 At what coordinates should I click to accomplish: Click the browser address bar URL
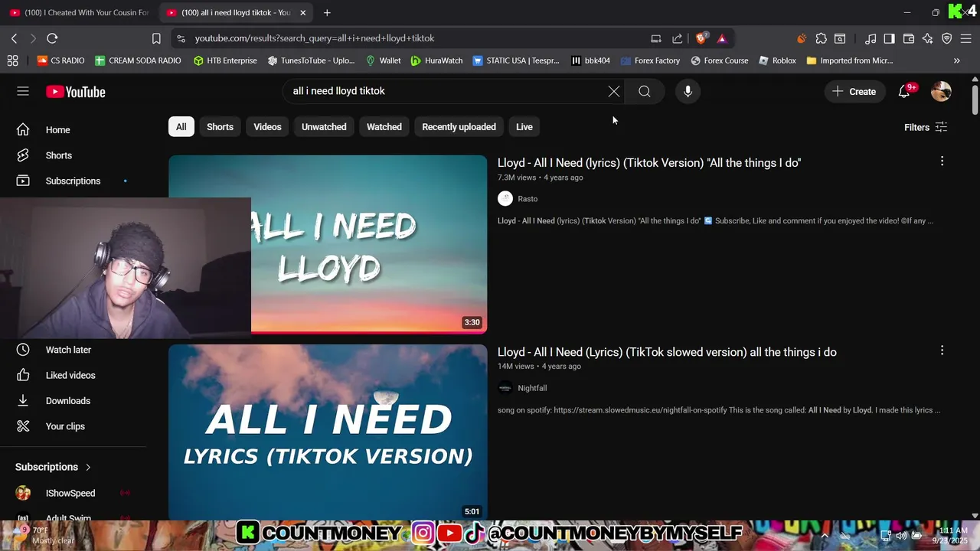coord(314,38)
